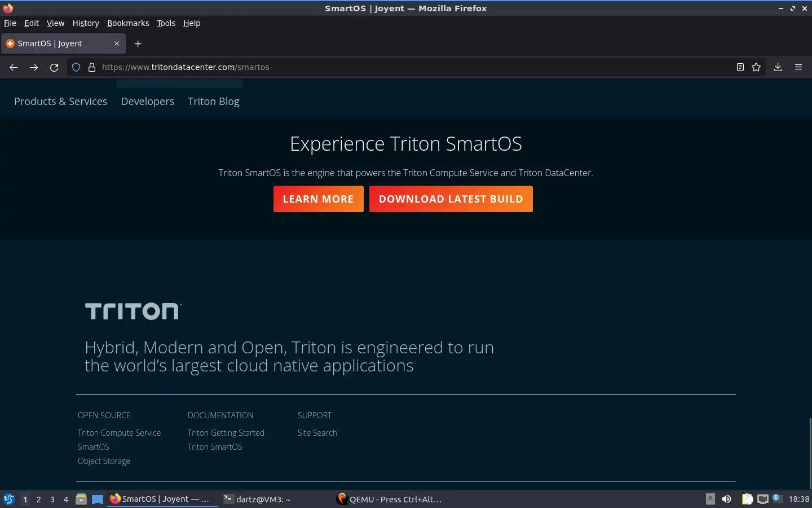Image resolution: width=812 pixels, height=508 pixels.
Task: Open a new tab with plus button
Action: click(138, 43)
